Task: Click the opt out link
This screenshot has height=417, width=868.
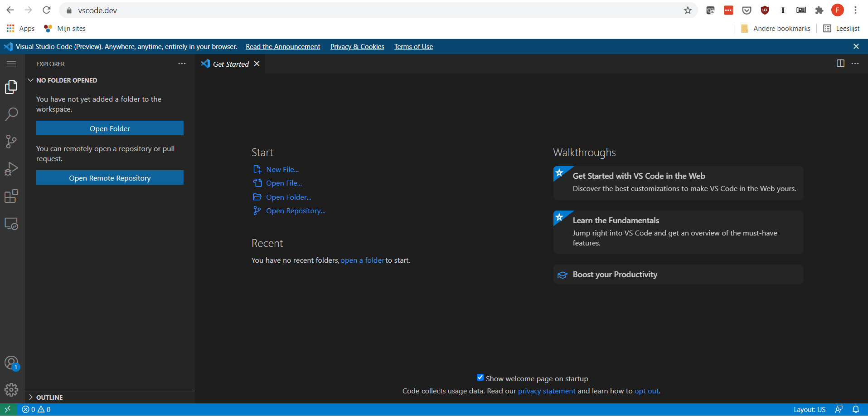Action: tap(646, 391)
